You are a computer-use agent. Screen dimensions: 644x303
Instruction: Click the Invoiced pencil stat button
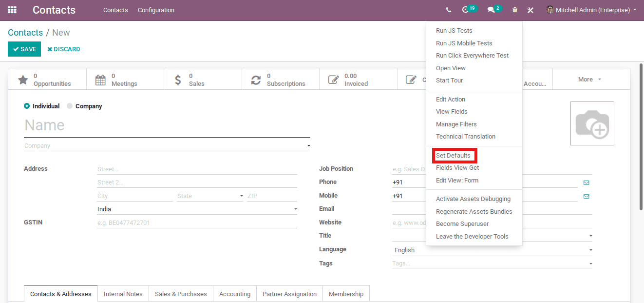coord(358,80)
